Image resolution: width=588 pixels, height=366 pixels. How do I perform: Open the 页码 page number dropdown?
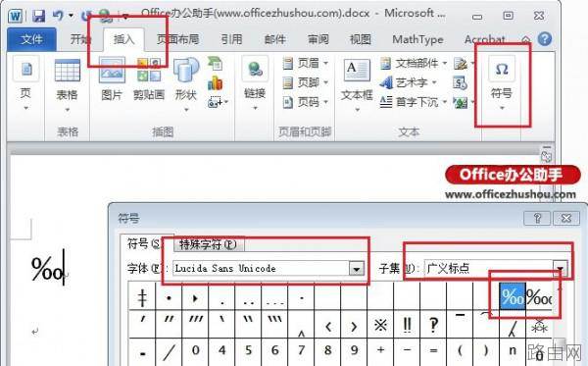(x=305, y=102)
